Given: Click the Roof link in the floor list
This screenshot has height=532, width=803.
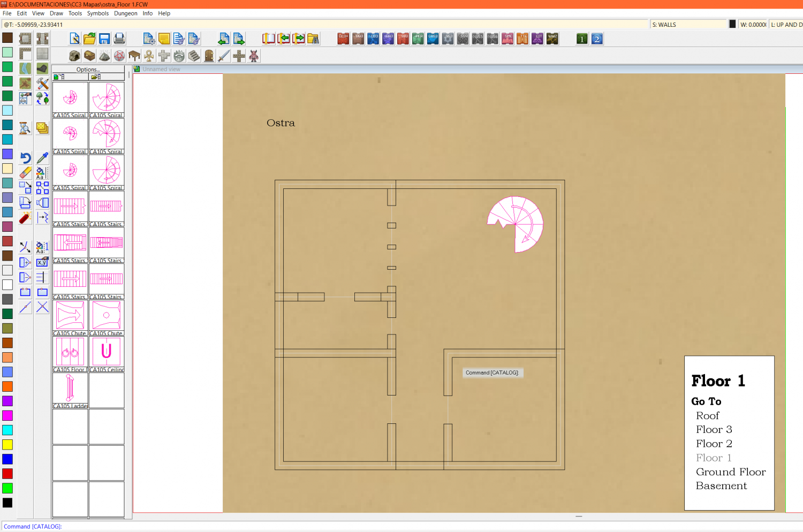Looking at the screenshot, I should [707, 416].
